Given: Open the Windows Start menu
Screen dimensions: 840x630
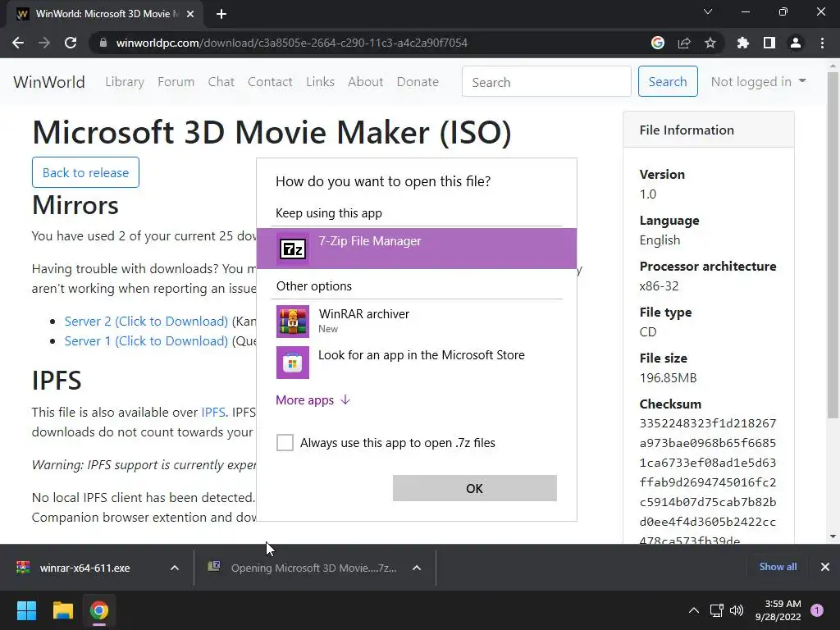Looking at the screenshot, I should pos(26,610).
